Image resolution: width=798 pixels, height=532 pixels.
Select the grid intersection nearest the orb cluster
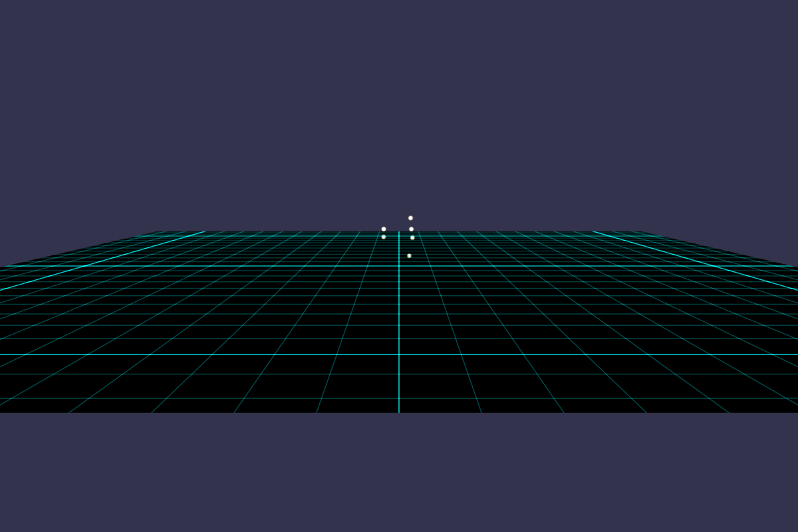click(399, 236)
